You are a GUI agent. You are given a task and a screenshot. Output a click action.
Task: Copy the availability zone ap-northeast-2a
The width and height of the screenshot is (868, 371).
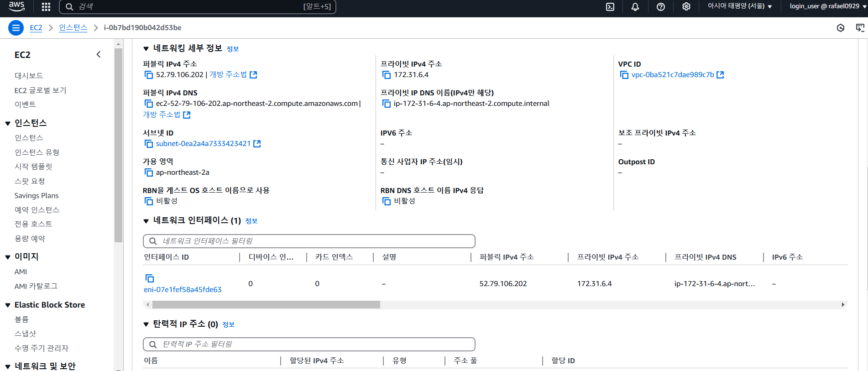point(149,172)
